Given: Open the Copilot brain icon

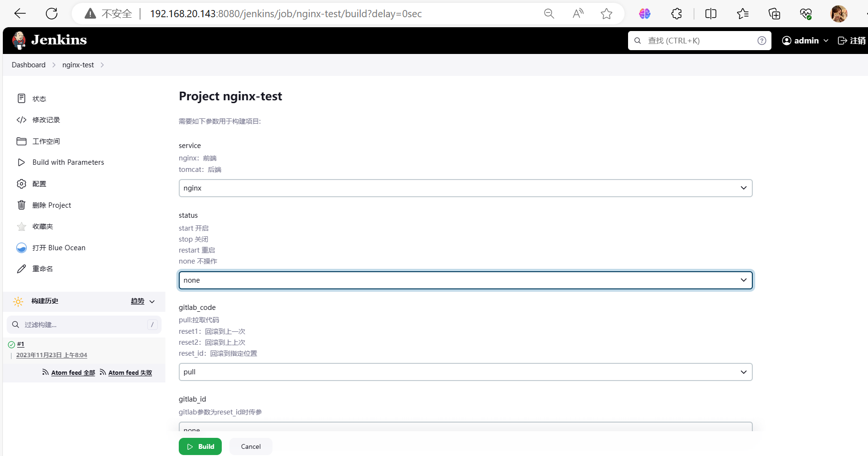Looking at the screenshot, I should [645, 14].
